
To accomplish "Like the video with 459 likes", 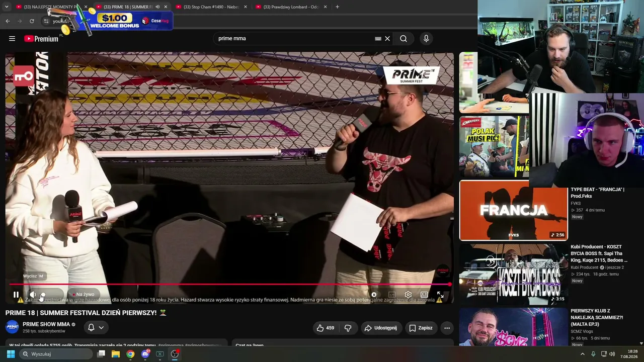I will coord(325,328).
